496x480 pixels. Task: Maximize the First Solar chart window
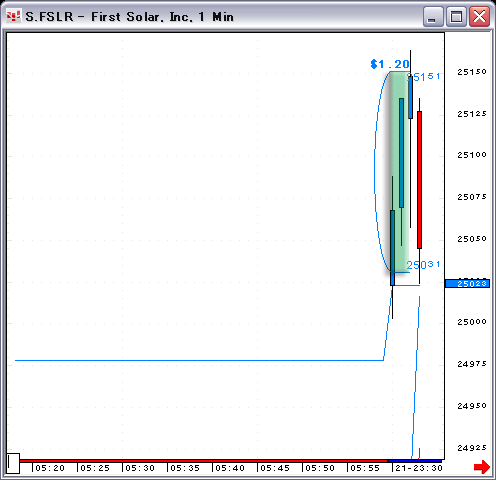coord(456,16)
